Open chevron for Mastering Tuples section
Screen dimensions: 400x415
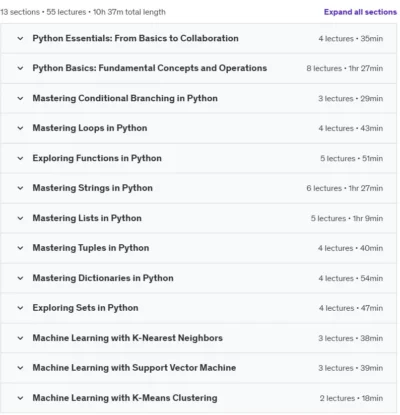coord(20,248)
